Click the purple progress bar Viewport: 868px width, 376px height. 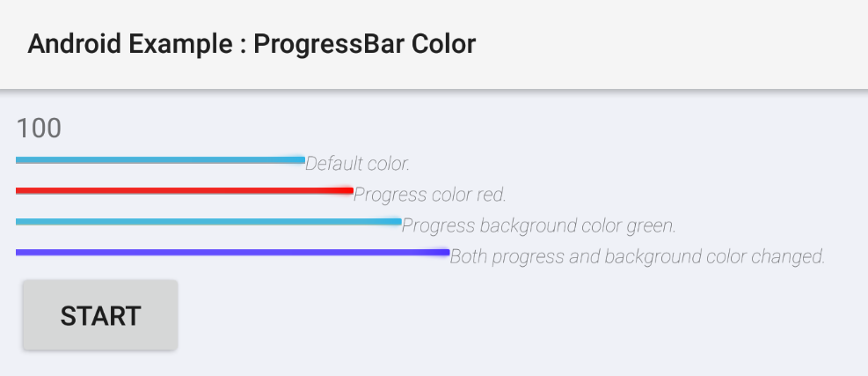pos(232,253)
